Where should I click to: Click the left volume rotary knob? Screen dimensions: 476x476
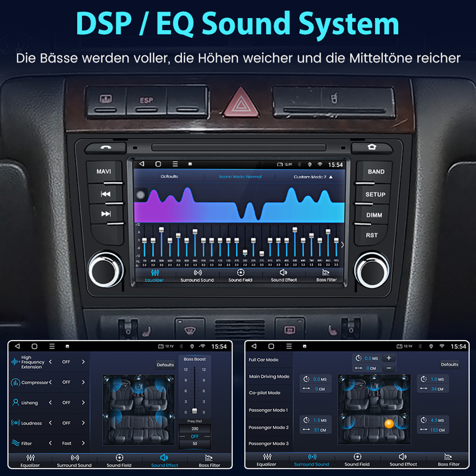(106, 270)
